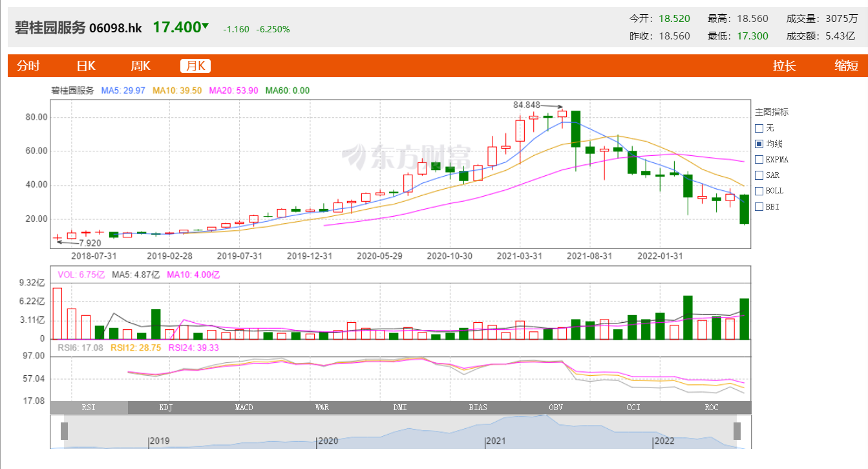This screenshot has width=868, height=469.
Task: Select the W%R indicator tab
Action: coord(323,408)
